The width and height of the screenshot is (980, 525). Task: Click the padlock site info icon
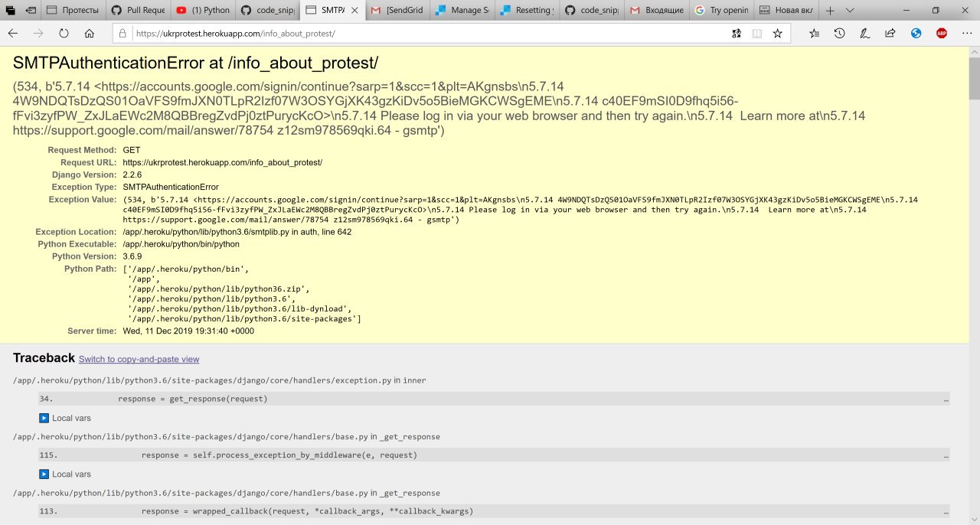click(123, 34)
